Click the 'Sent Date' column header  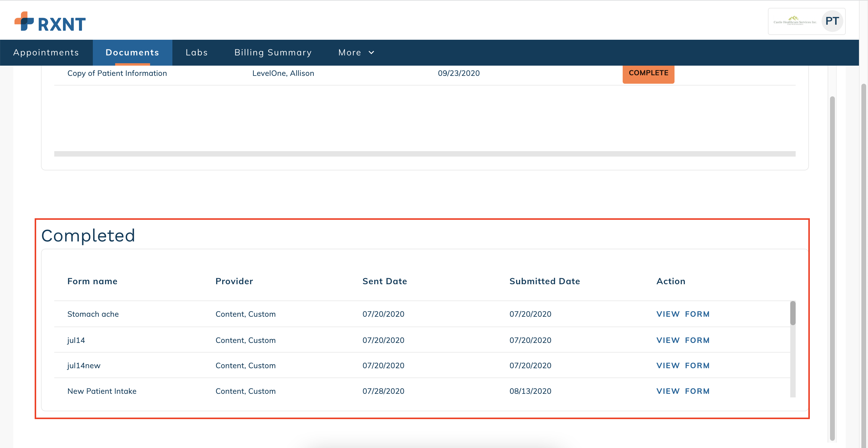click(385, 282)
